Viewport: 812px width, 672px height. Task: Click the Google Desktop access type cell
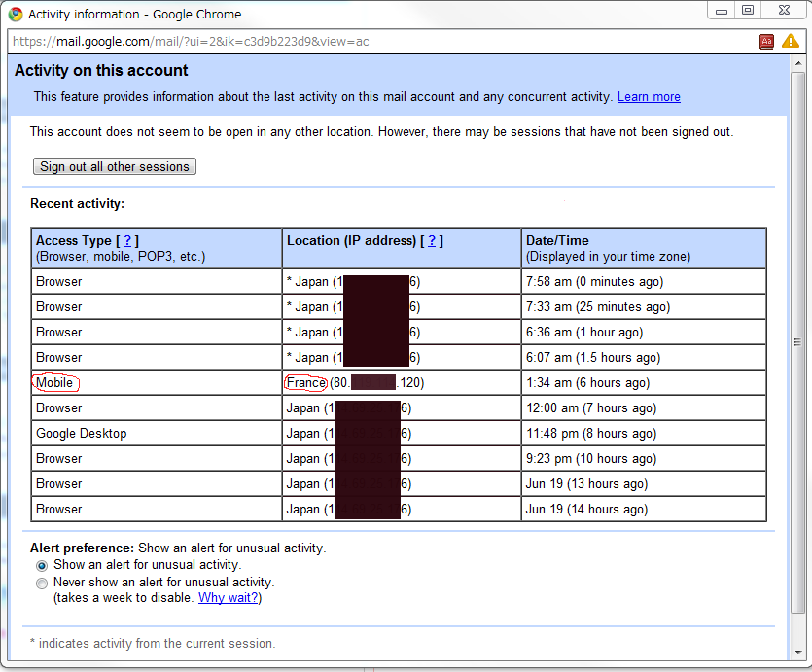point(157,434)
